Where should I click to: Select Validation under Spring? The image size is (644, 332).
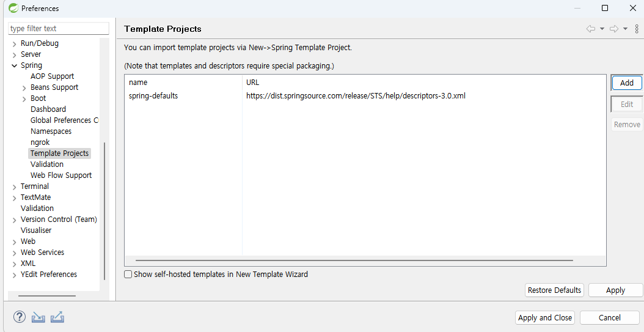tap(47, 164)
